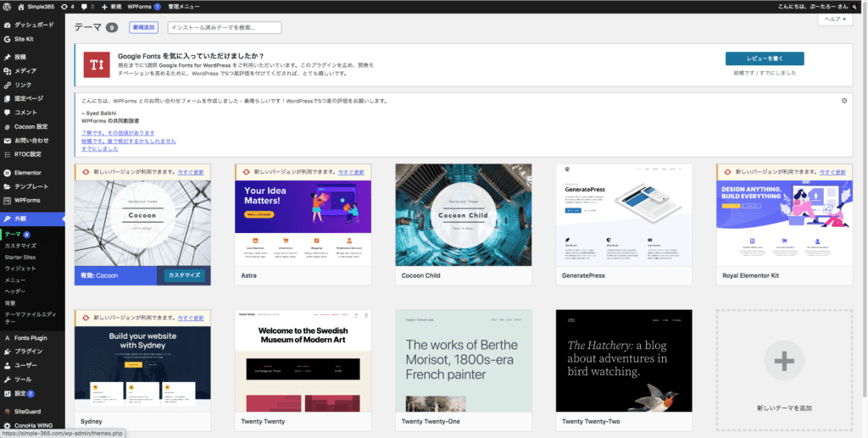Screen dimensions: 868x438
Task: Click the すでにしました link in WPForms notice
Action: [100, 149]
